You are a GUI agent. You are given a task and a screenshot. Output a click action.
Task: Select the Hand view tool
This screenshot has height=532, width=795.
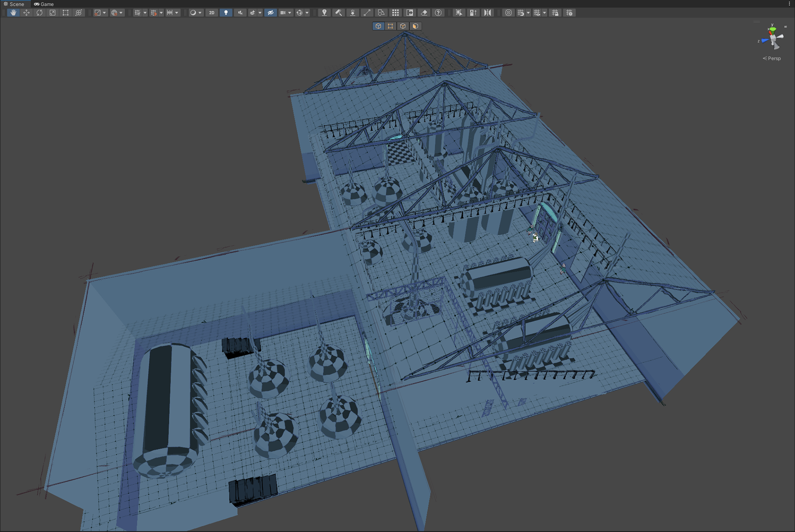click(x=13, y=13)
